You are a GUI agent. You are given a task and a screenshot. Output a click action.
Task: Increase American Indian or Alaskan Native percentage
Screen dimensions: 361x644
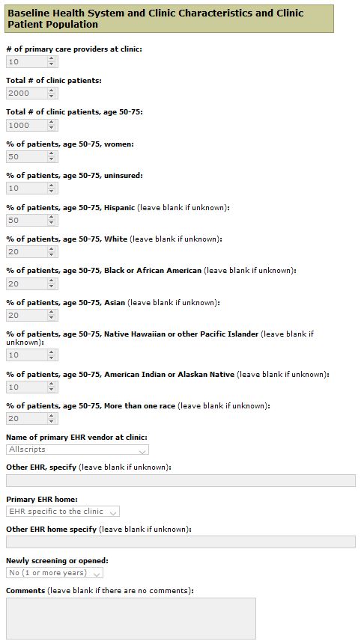tap(52, 384)
